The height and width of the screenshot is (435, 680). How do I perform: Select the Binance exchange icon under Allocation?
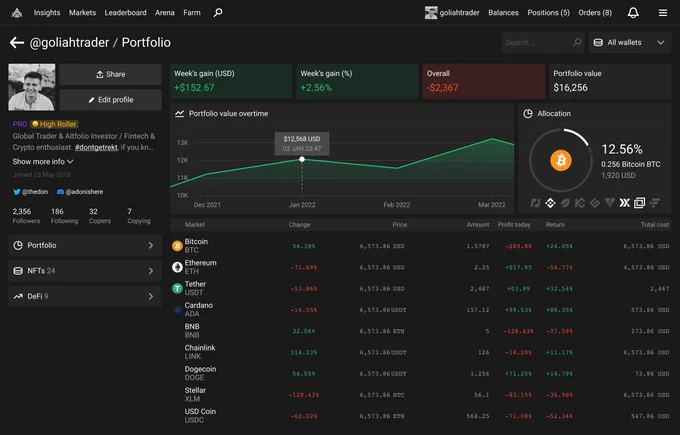(x=550, y=203)
